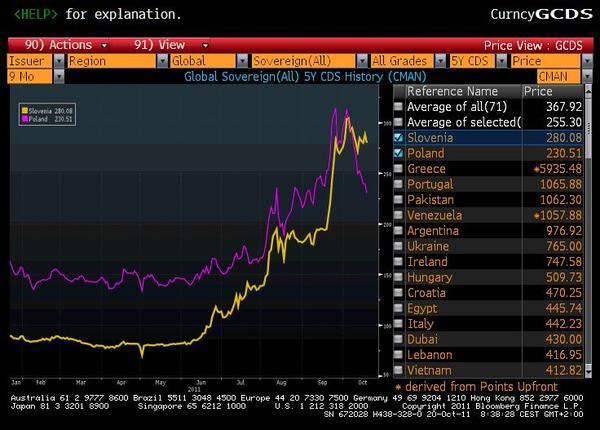This screenshot has width=600, height=430.
Task: Enable the Egypt checkbox
Action: (398, 308)
